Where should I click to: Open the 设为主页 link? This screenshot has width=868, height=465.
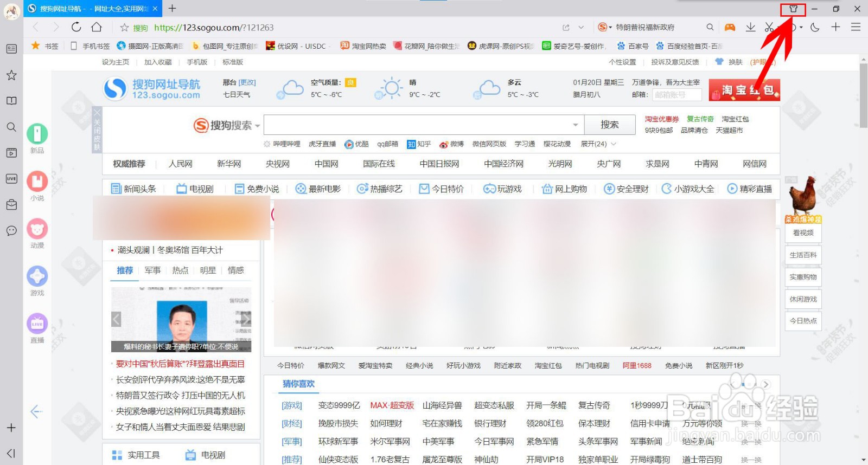point(116,62)
